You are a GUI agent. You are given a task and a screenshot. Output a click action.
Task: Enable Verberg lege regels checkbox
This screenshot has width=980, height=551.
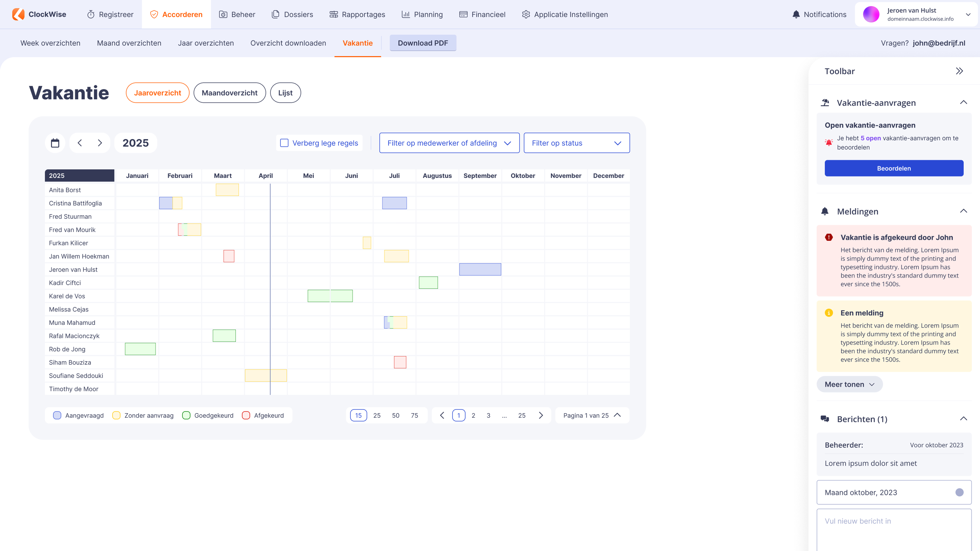[x=284, y=143]
